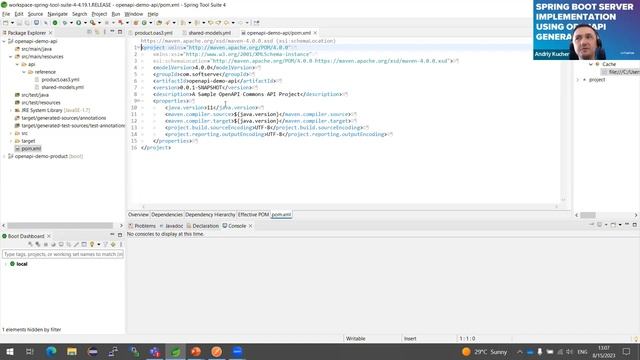Select pom.xml in Package Explorer tree

tap(31, 149)
